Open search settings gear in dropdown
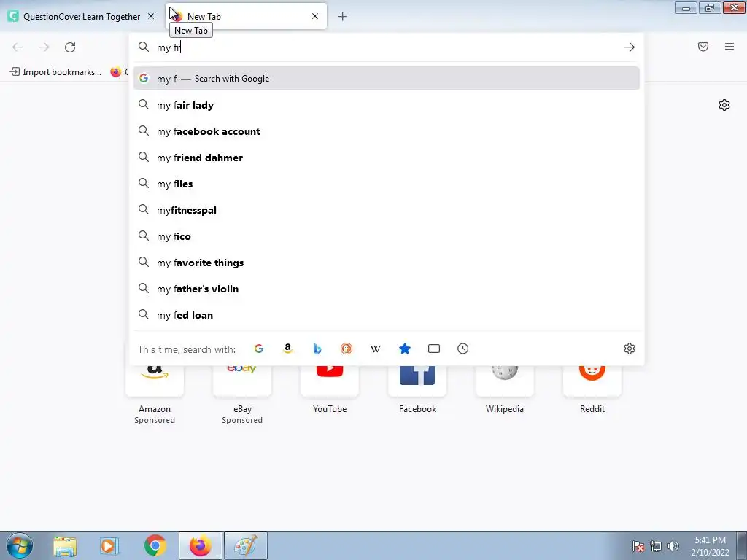747x560 pixels. point(630,349)
